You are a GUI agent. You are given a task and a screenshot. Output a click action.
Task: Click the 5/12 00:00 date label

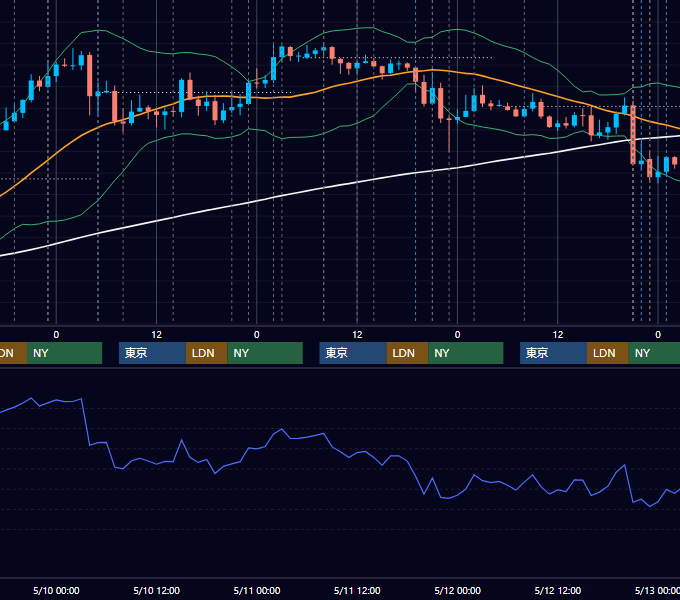[458, 590]
